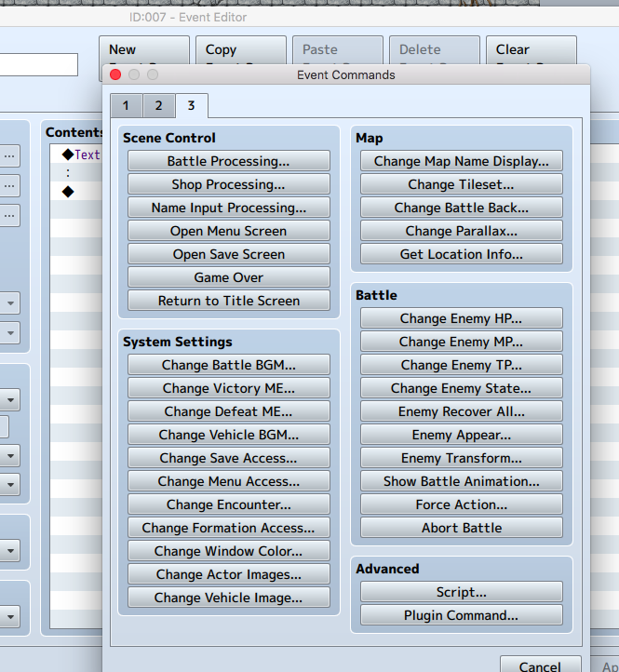Open Change Vehicle Image command
The image size is (619, 672).
click(228, 598)
